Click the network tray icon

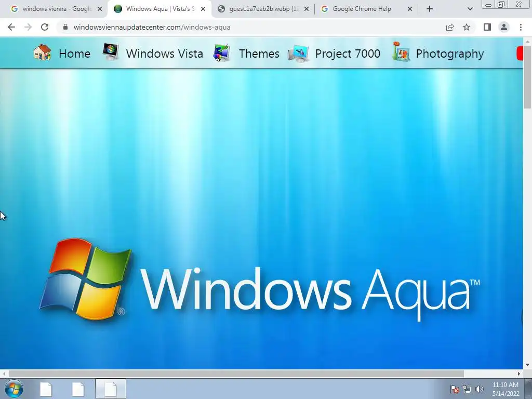tap(467, 389)
